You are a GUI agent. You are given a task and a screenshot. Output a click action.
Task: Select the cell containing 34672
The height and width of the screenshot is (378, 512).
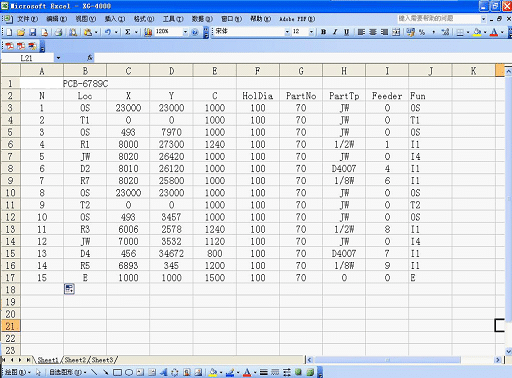(171, 253)
